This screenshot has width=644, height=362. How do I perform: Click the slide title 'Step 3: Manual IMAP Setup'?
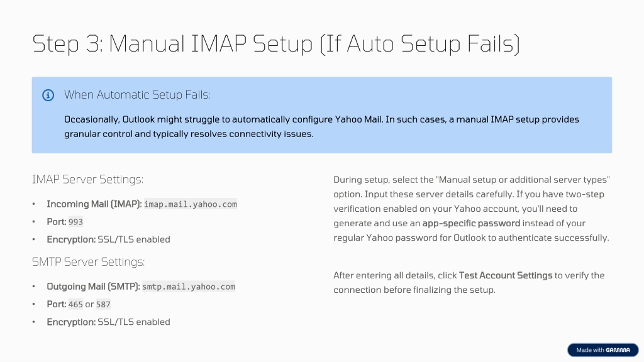pyautogui.click(x=275, y=44)
